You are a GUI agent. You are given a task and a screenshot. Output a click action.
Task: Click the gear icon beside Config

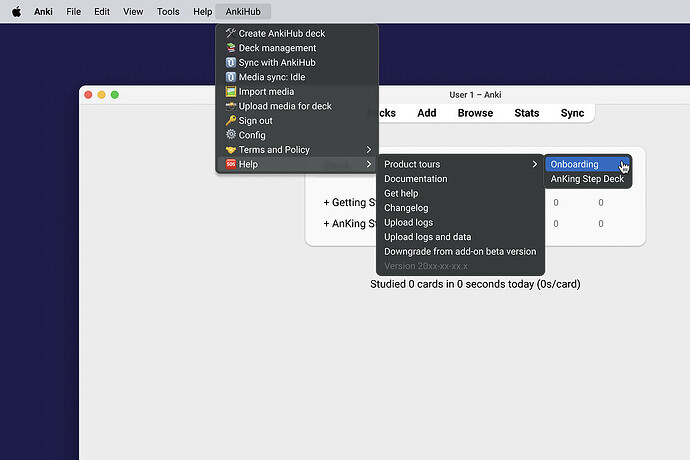point(231,135)
